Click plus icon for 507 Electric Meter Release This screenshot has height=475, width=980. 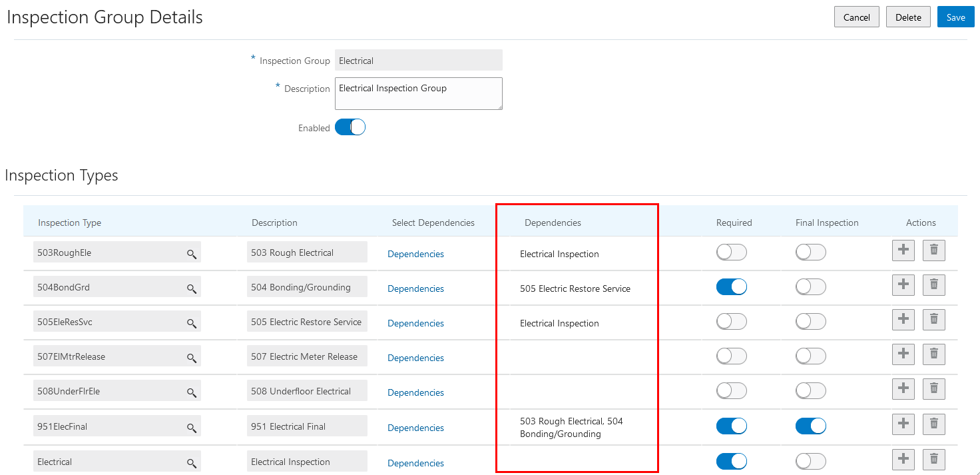pyautogui.click(x=903, y=354)
